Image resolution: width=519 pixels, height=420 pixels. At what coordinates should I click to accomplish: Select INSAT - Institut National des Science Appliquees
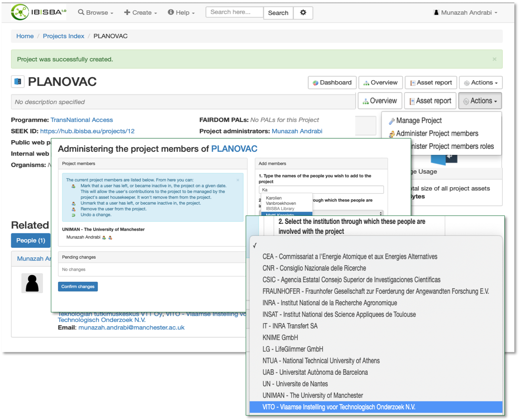[x=376, y=314]
